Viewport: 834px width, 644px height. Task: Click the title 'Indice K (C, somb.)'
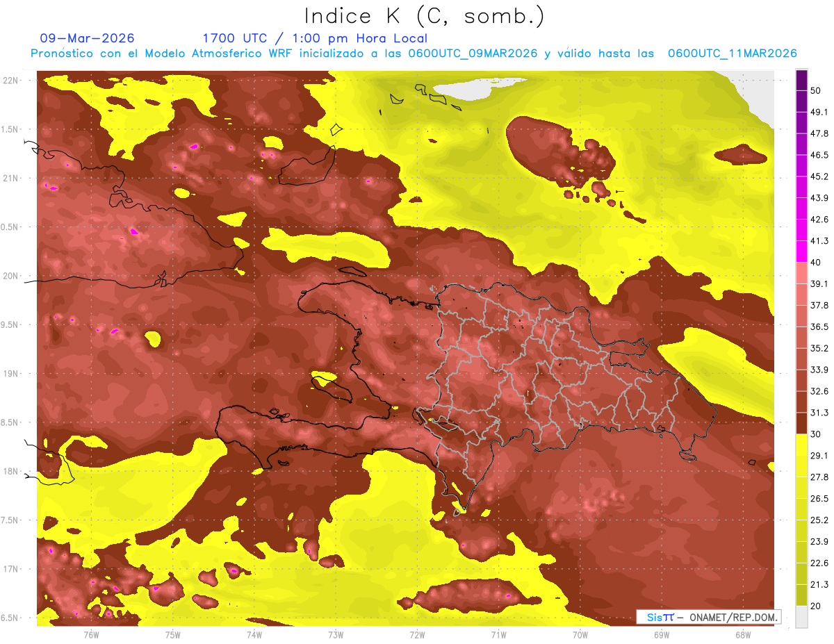point(424,17)
